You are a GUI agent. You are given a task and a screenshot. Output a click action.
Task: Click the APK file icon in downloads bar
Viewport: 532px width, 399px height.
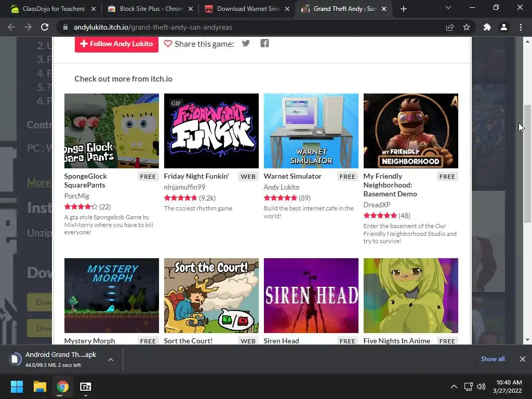click(x=15, y=359)
